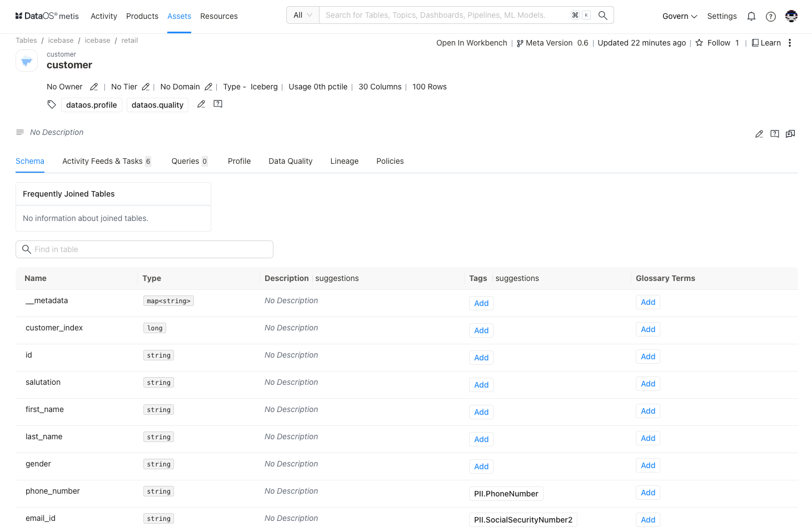Focus the global search input field
Viewport: 812px width, 532px height.
tap(446, 15)
